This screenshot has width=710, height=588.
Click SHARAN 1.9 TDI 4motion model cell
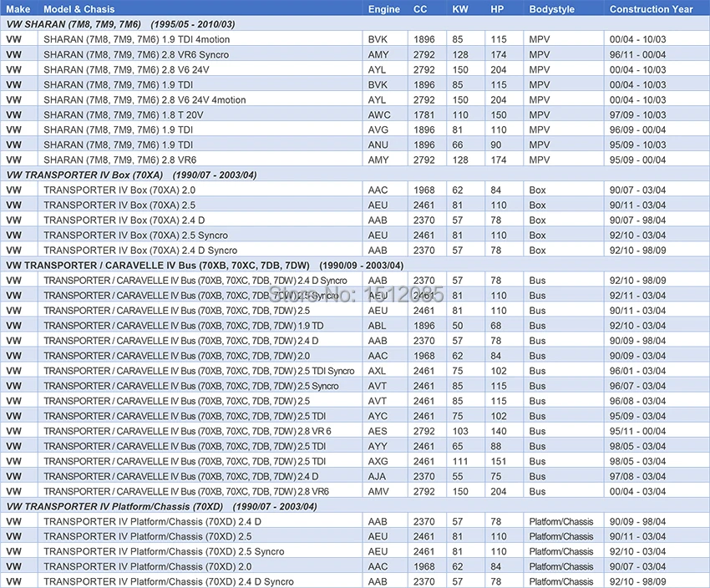136,39
